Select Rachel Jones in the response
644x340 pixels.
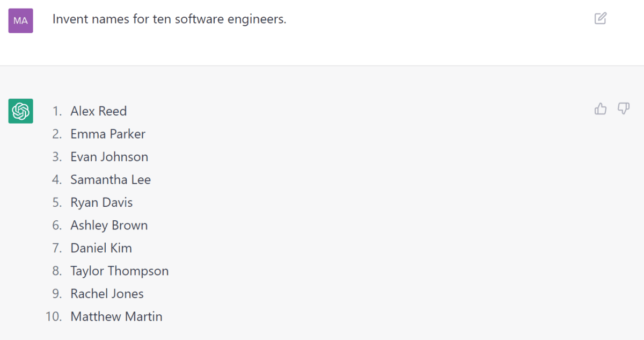pos(107,294)
